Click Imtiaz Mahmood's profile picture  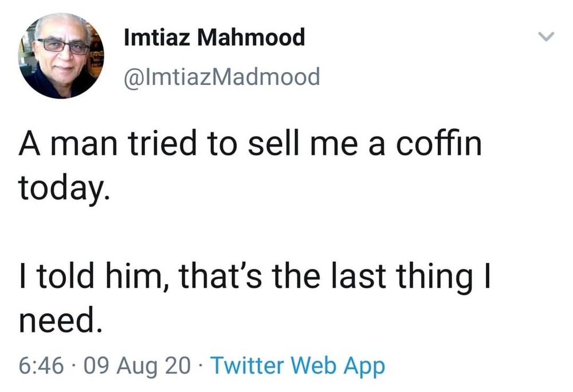coord(61,56)
